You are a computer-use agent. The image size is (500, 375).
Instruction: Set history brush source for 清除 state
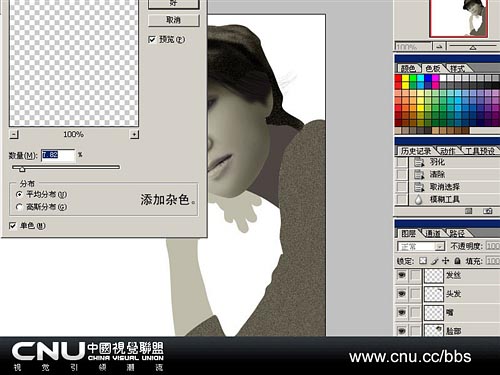click(x=402, y=174)
